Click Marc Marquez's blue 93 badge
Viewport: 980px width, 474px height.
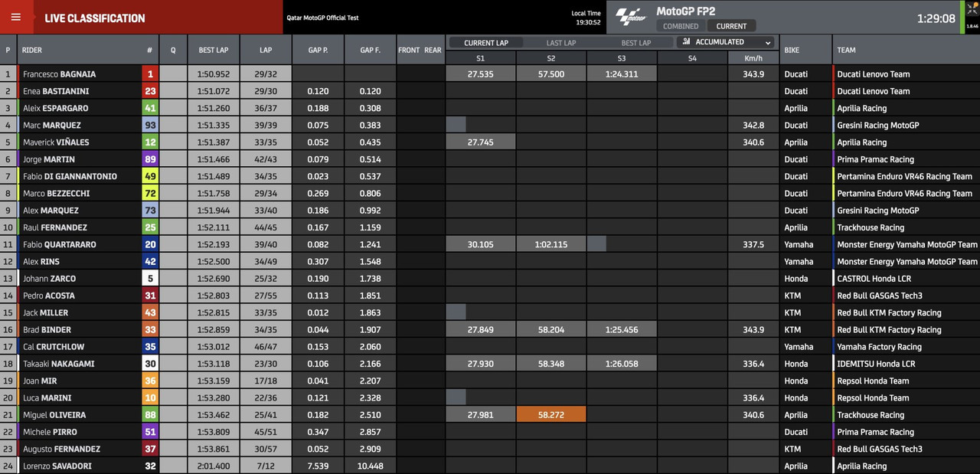(x=150, y=125)
